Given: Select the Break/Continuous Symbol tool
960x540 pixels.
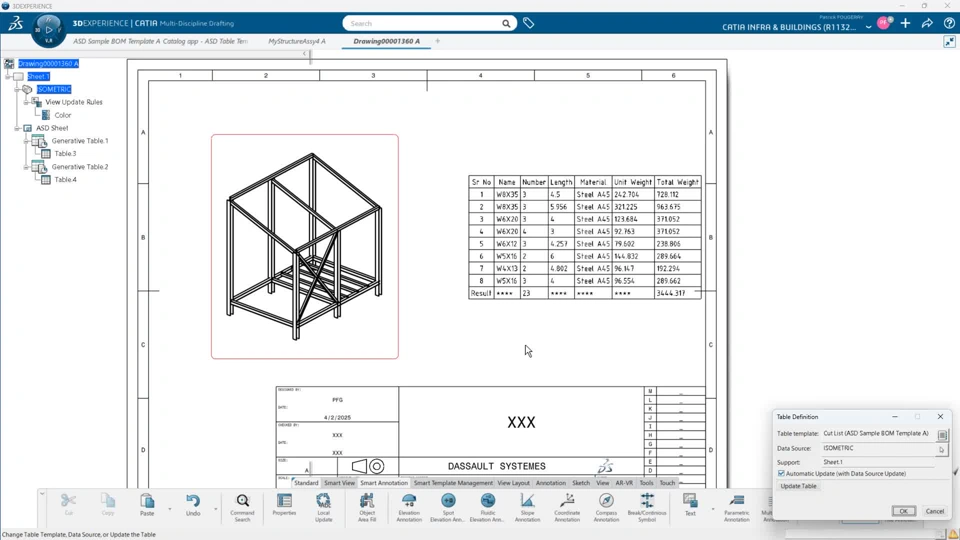Looking at the screenshot, I should click(x=647, y=508).
